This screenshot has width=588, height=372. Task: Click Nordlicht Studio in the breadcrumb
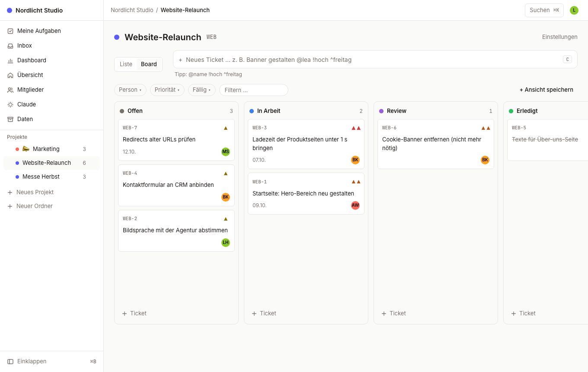tap(132, 10)
